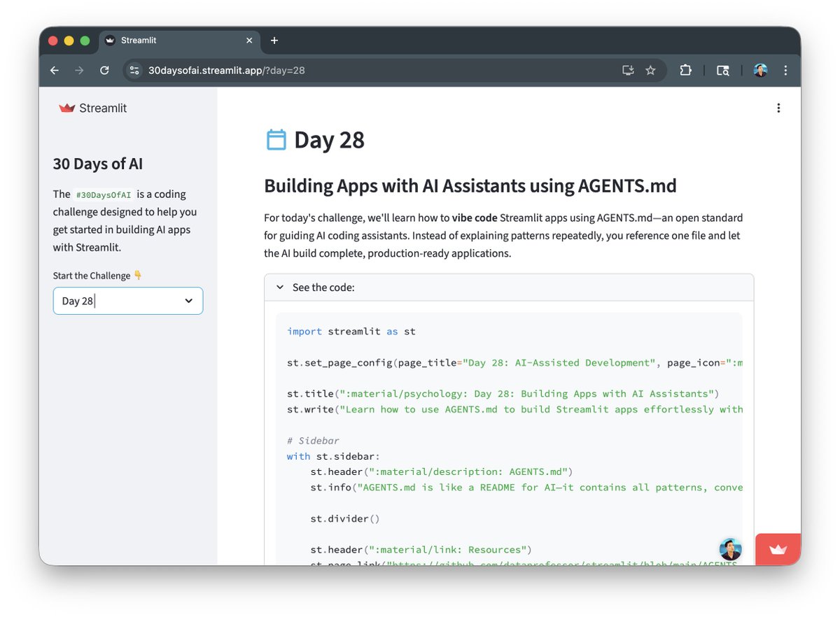840x617 pixels.
Task: Close the Streamlit browser tab
Action: point(249,41)
